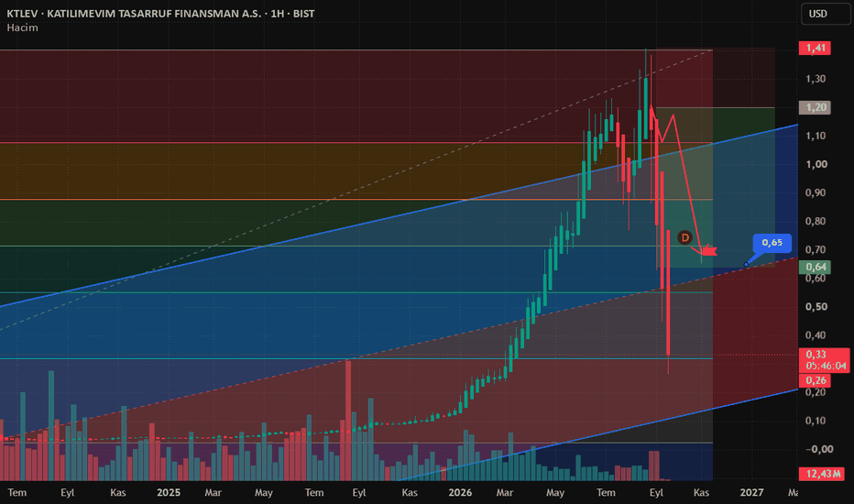Click the 2027 year label on time axis

coord(751,493)
